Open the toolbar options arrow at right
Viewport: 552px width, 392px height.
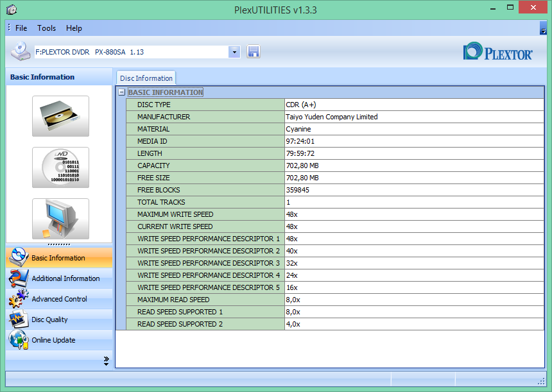[x=543, y=28]
